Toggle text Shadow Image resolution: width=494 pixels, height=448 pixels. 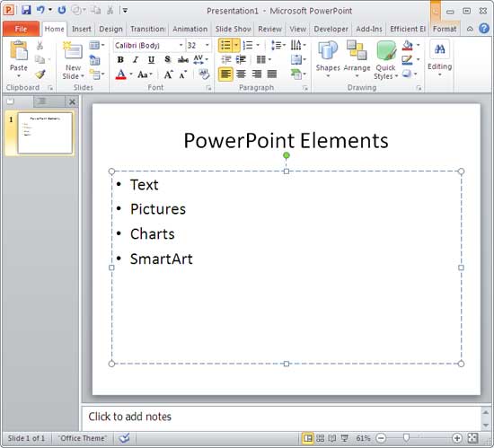[x=167, y=59]
